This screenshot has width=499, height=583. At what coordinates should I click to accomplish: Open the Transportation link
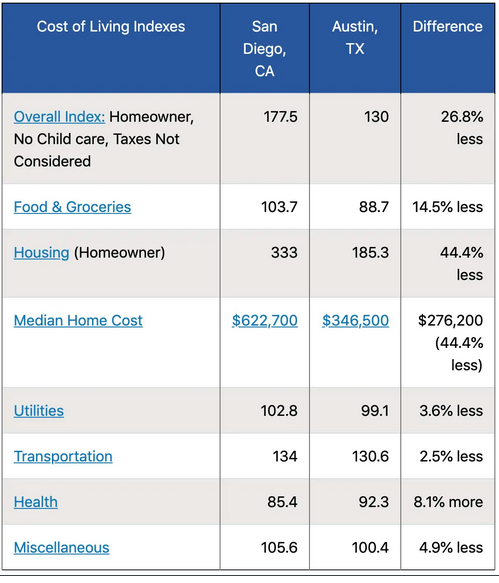[63, 456]
